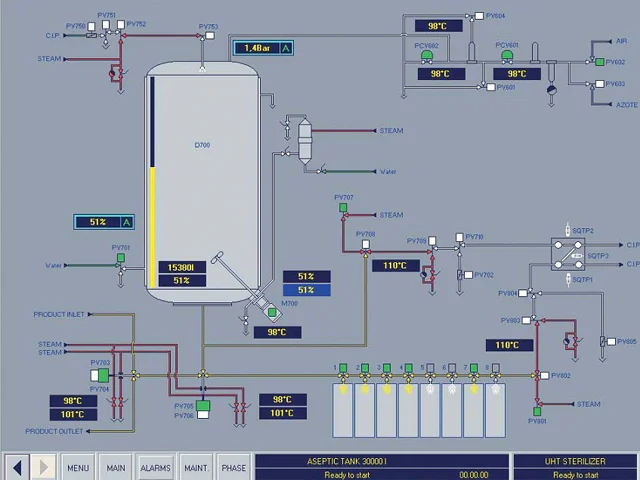Viewport: 640px width, 480px height.
Task: Toggle the green PV701 water valve
Action: click(121, 258)
